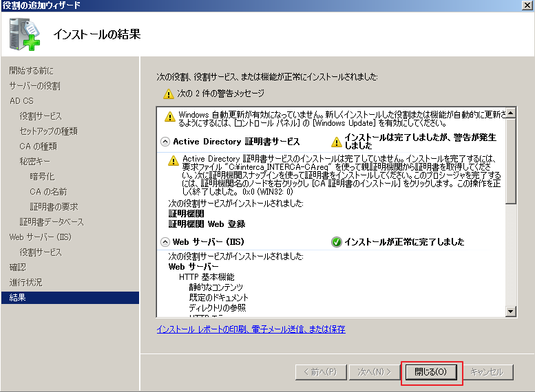The image size is (535, 392).
Task: Collapse the Web サーバー (IIS) results section
Action: [x=165, y=242]
